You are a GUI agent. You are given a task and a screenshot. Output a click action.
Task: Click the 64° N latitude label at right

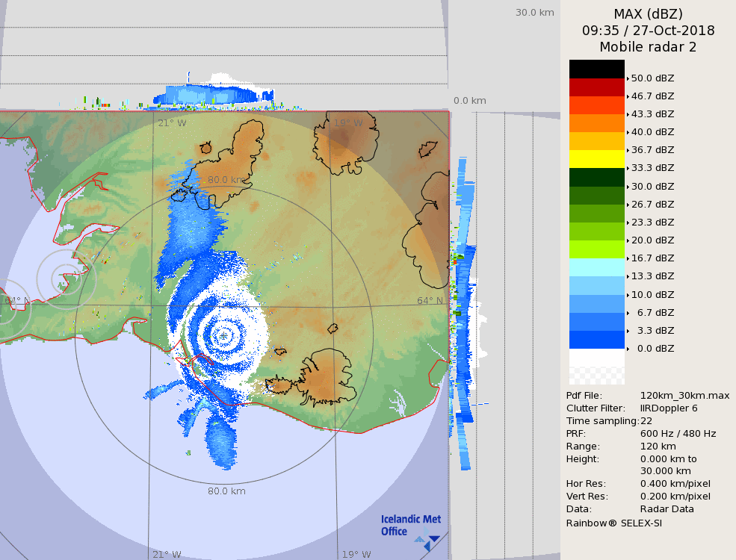tap(430, 301)
